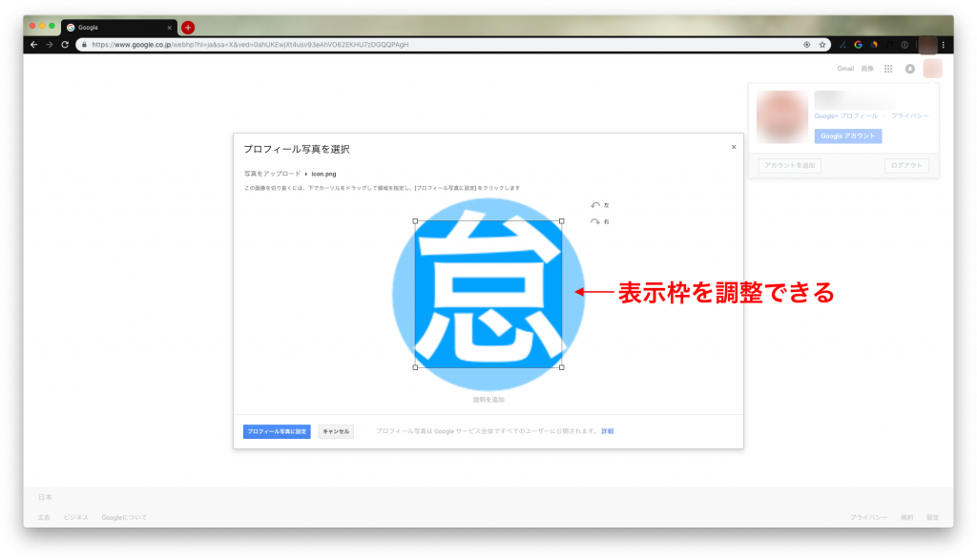Reload the page in Chrome
The height and width of the screenshot is (560, 977).
click(x=65, y=45)
